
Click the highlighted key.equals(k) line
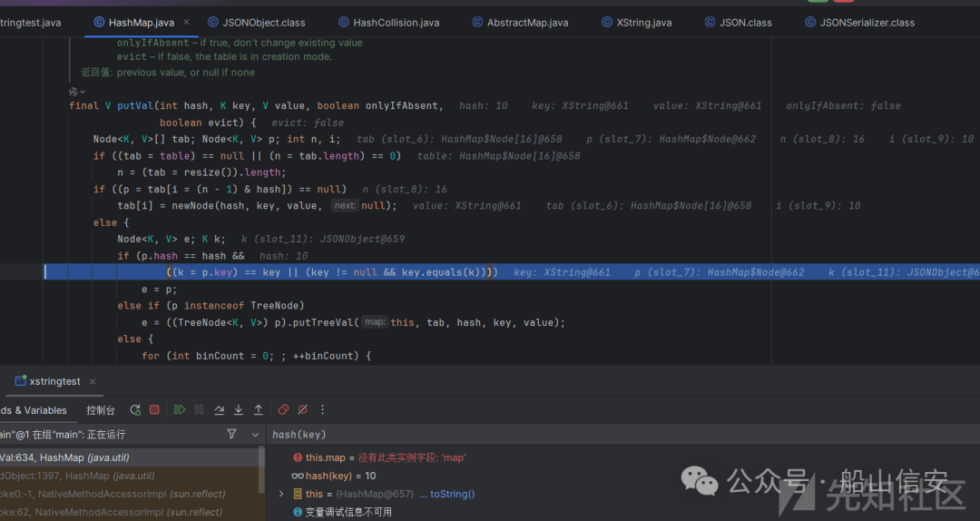tap(511, 272)
